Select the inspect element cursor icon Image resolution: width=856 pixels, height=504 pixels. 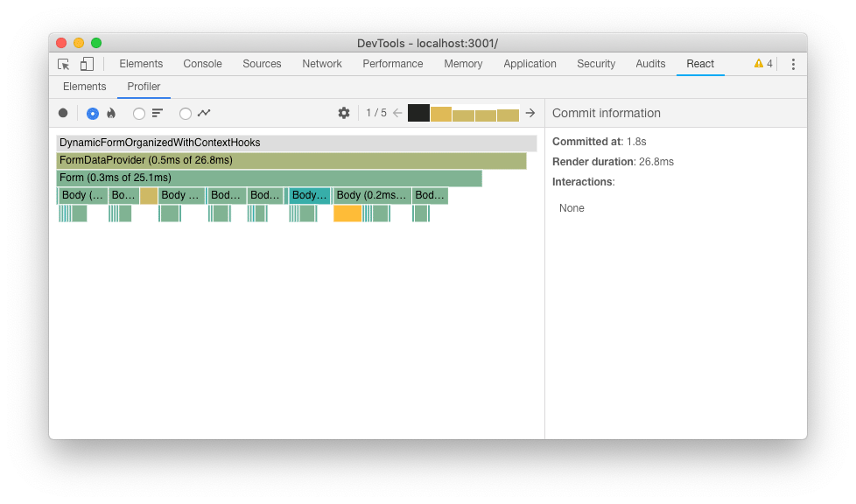[x=62, y=64]
